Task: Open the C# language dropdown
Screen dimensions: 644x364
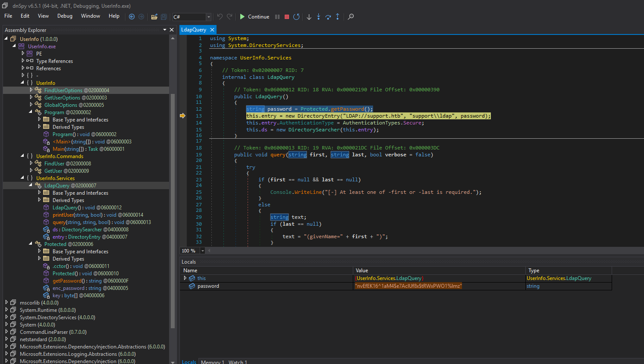Action: (209, 17)
